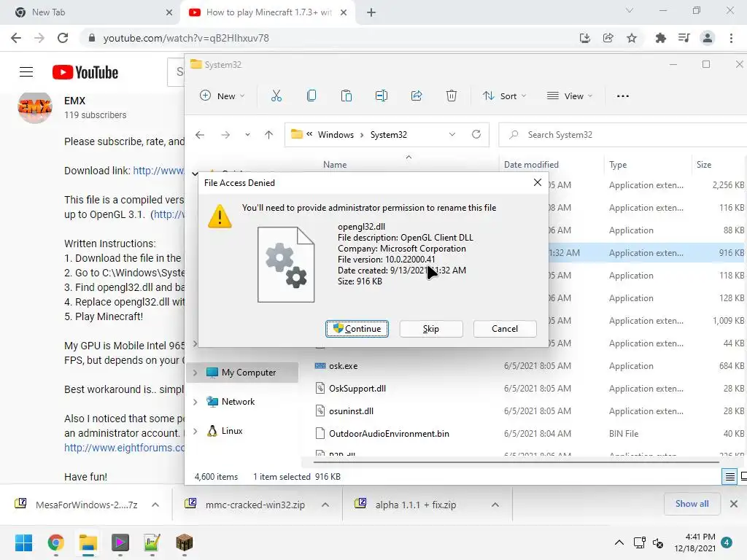Click the YouTube logo
Viewport: 747px width, 560px height.
(x=85, y=72)
